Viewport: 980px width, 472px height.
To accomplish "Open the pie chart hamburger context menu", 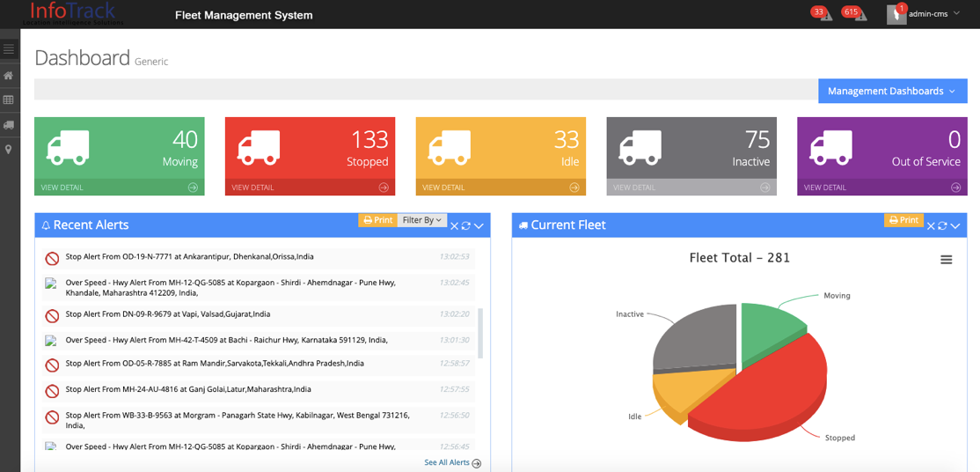I will pyautogui.click(x=947, y=260).
